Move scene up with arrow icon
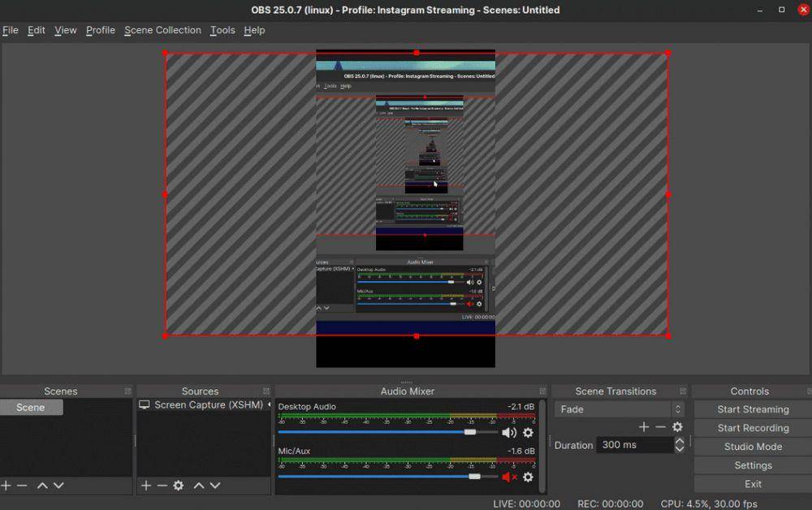Screen dimensions: 812x510 point(42,485)
